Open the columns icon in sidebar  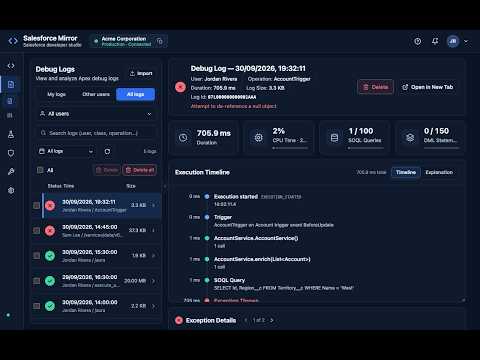10,115
